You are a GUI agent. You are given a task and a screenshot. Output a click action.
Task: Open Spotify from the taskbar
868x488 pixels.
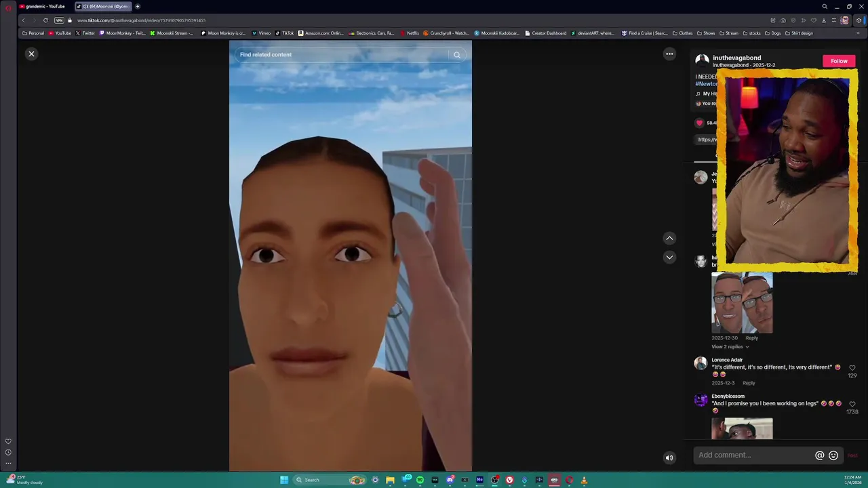420,480
